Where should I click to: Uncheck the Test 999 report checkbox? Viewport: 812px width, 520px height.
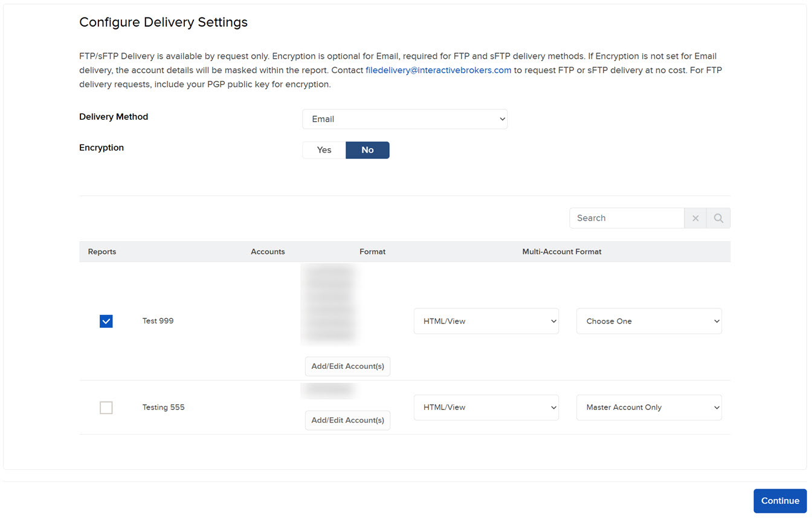coord(106,321)
